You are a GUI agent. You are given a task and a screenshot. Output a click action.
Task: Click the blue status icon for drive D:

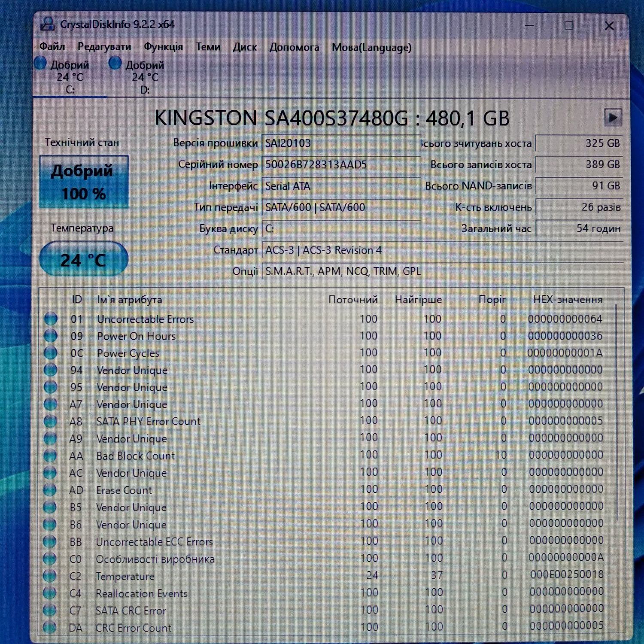pos(115,64)
